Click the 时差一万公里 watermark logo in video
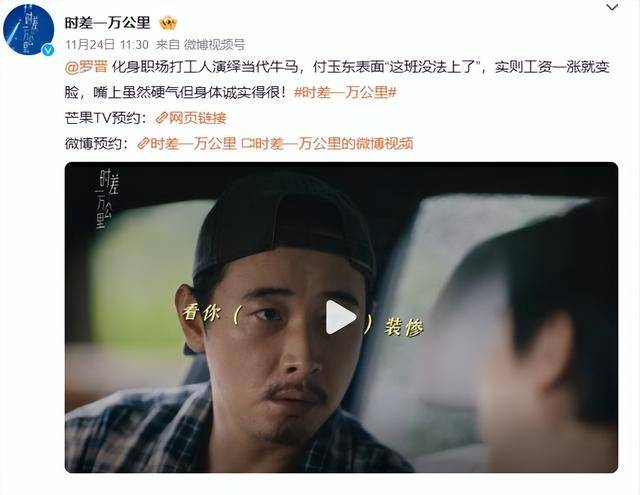The image size is (640, 495). (107, 199)
